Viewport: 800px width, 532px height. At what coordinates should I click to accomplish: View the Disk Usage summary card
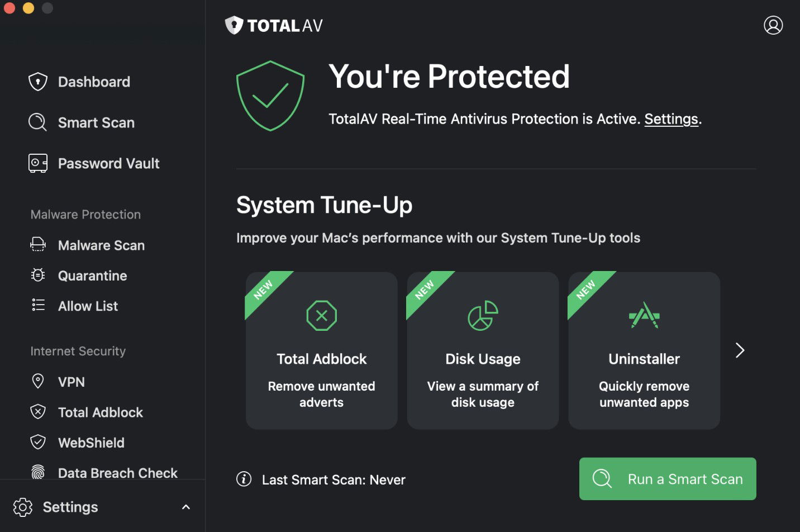483,350
